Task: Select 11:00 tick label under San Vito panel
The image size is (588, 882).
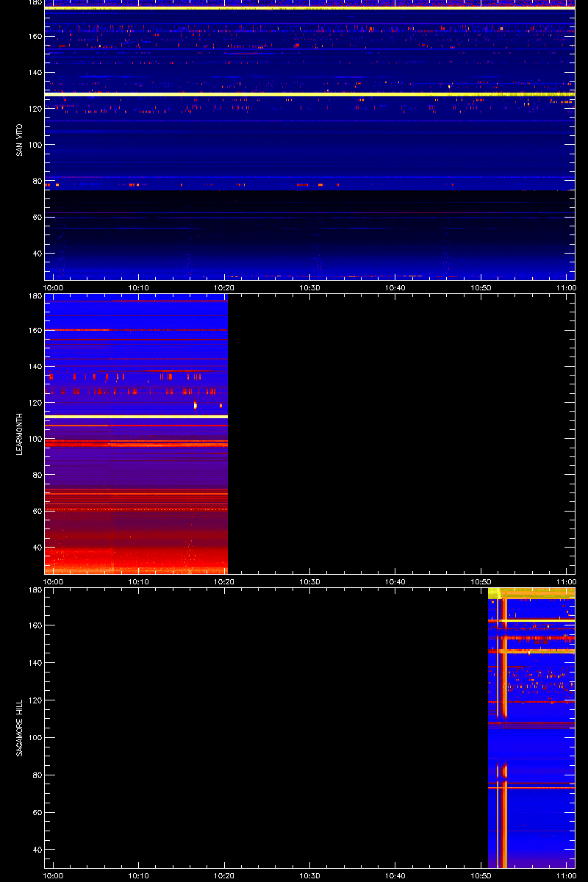Action: (x=566, y=288)
